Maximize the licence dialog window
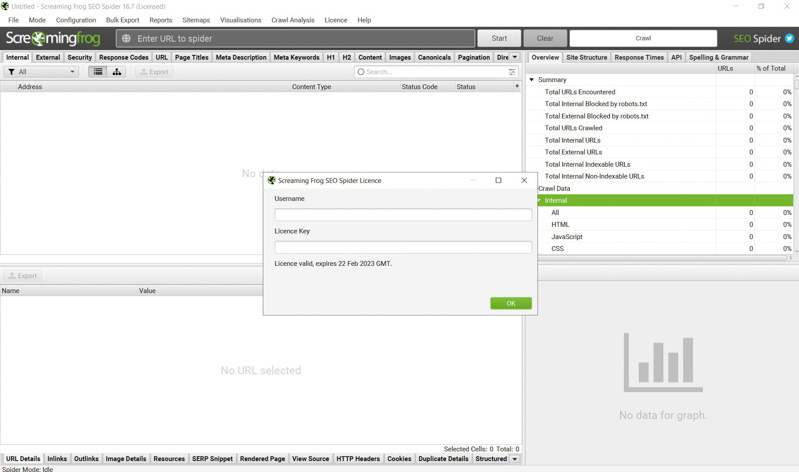799x472 pixels. (498, 181)
